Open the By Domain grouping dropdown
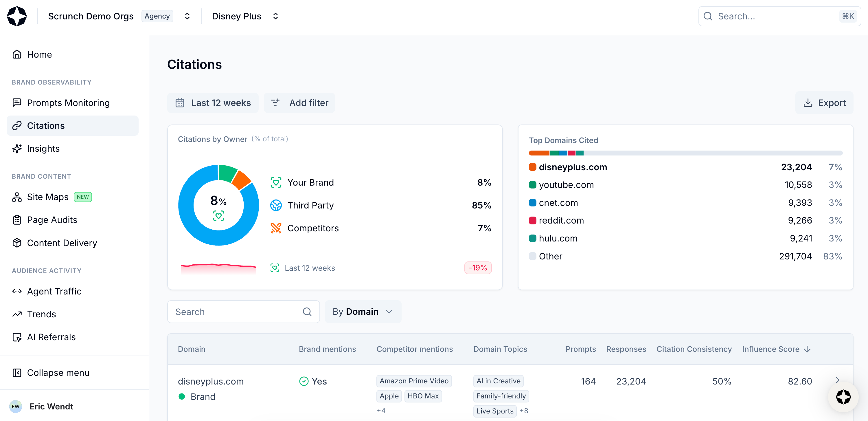 (x=363, y=312)
